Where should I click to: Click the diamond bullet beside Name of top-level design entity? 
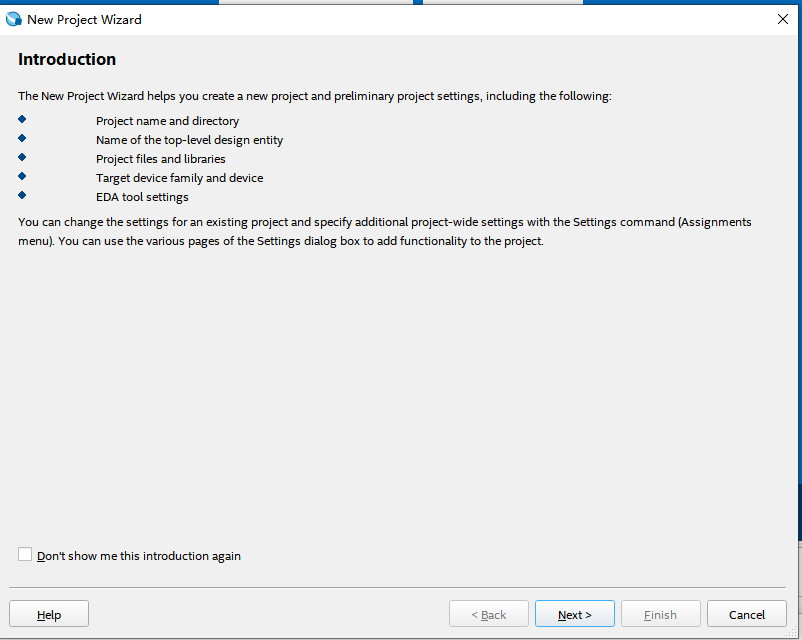pyautogui.click(x=22, y=139)
